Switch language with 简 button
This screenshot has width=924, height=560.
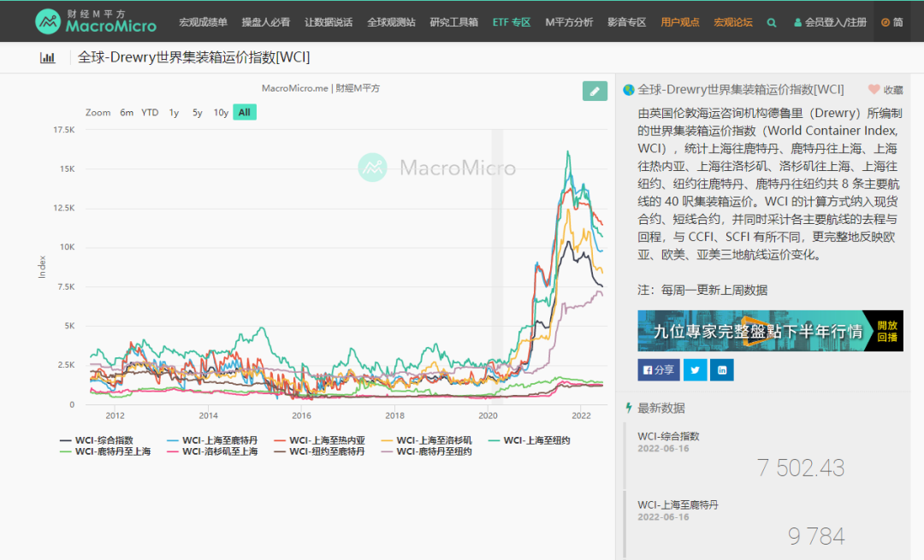892,22
